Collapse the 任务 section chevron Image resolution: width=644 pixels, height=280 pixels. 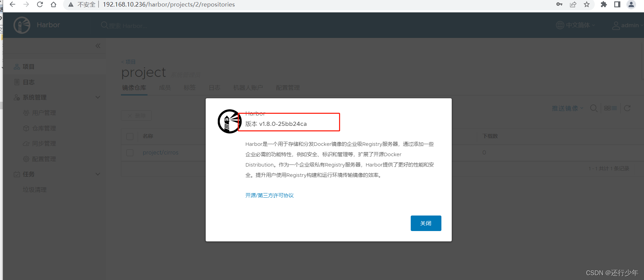tap(98, 174)
